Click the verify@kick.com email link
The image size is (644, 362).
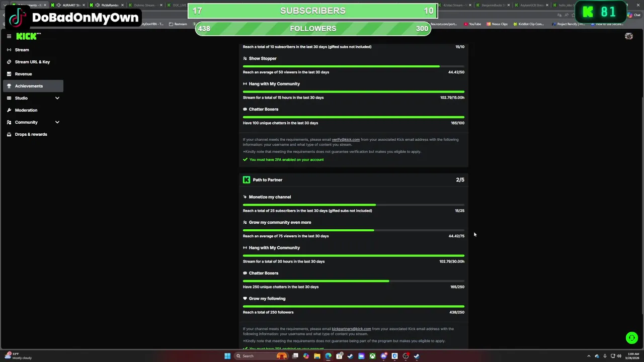click(x=346, y=140)
